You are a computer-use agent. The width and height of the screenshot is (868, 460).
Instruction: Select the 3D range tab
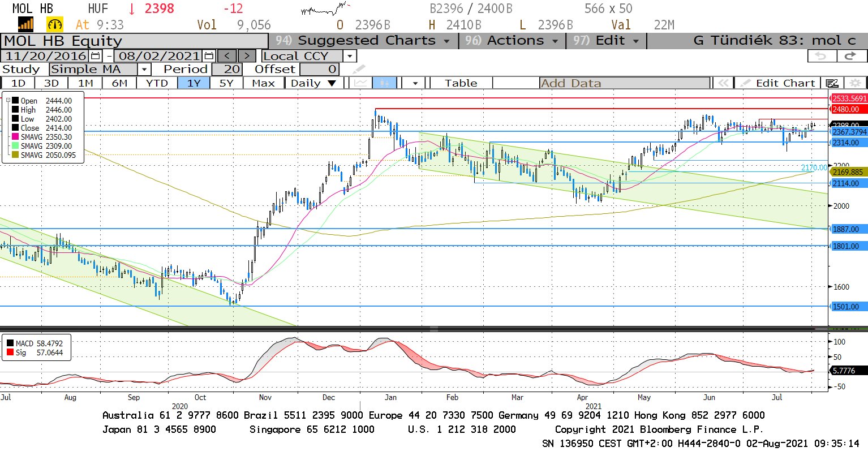[x=51, y=83]
